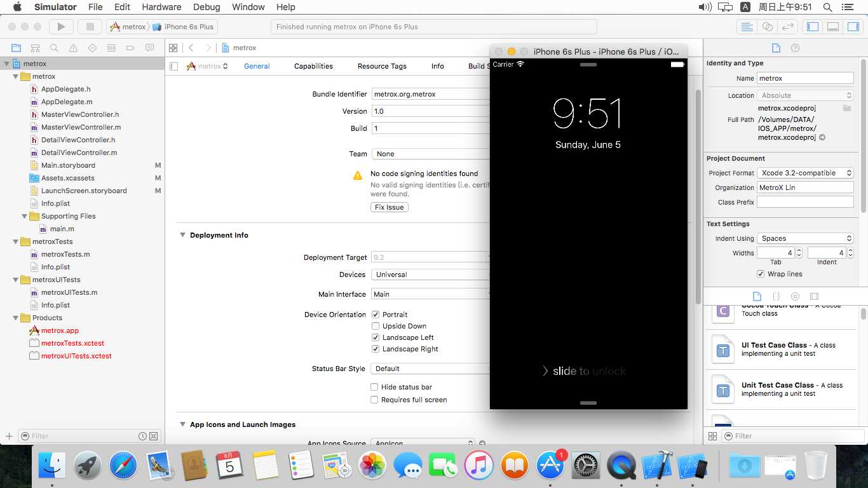Collapse the Supporting Files group triangle
The width and height of the screenshot is (868, 488).
25,216
